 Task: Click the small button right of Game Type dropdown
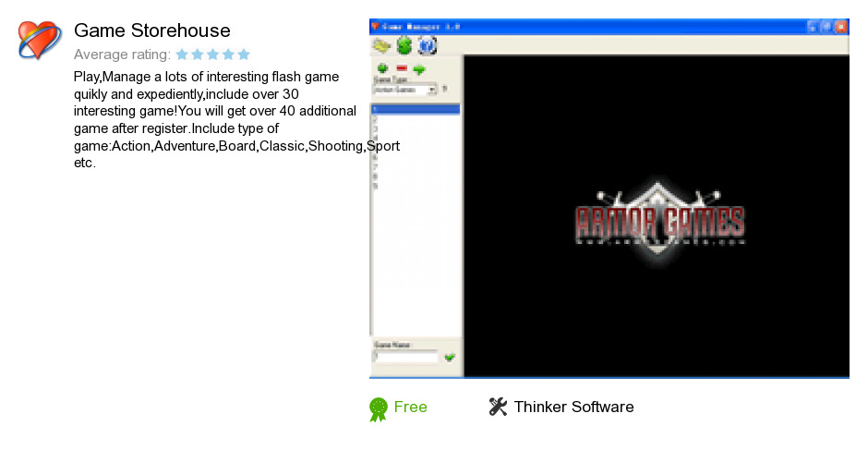coord(444,89)
